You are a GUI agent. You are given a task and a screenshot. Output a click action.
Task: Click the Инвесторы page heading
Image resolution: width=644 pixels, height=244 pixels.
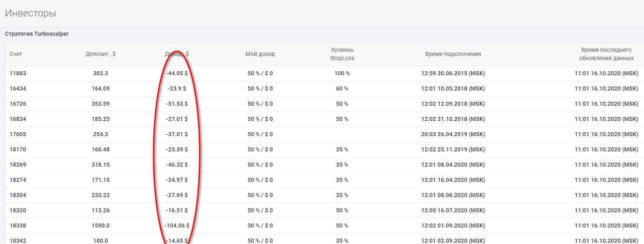[x=30, y=13]
